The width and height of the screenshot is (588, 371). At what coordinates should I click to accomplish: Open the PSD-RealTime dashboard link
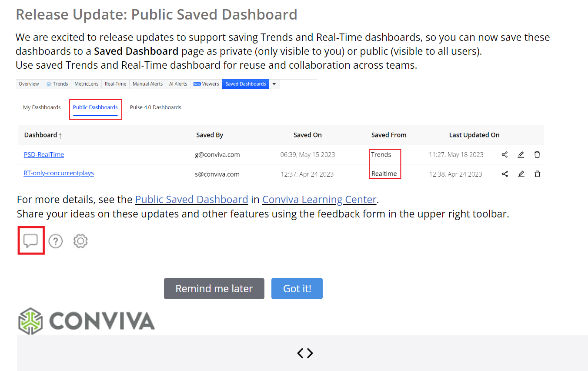pos(44,155)
